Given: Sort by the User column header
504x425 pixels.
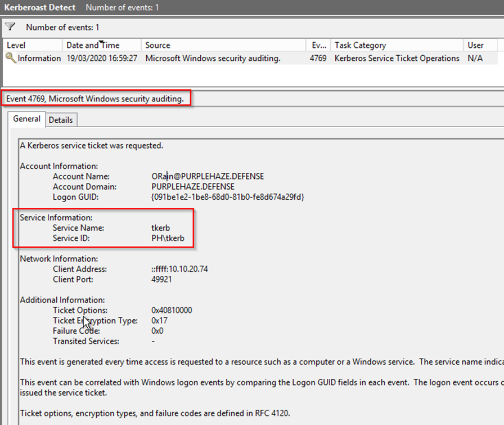Looking at the screenshot, I should pyautogui.click(x=480, y=45).
